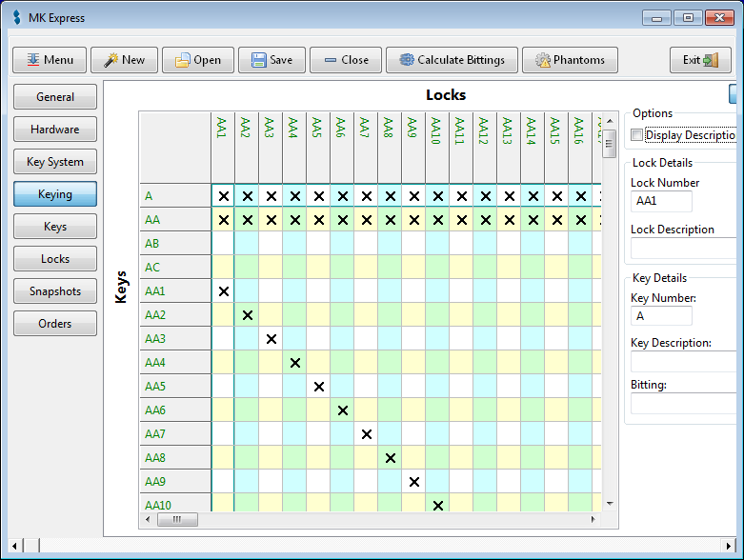The image size is (744, 560).
Task: Toggle key AA on lock AA12
Action: pos(486,220)
